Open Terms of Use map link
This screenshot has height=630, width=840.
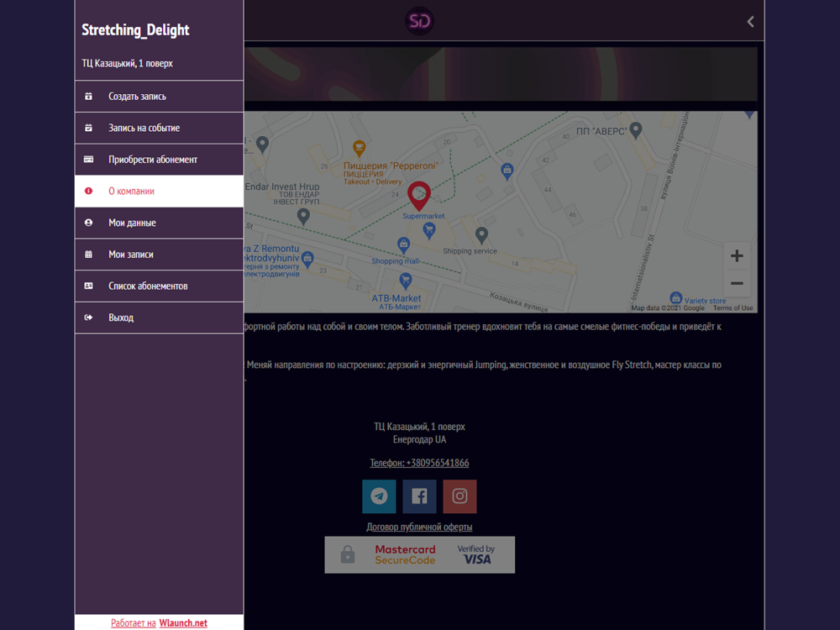coord(732,308)
